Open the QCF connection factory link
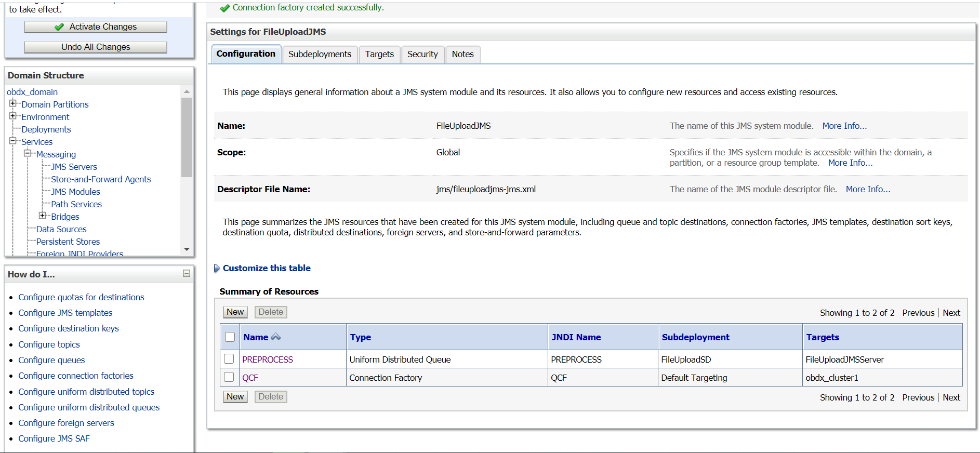The height and width of the screenshot is (453, 980). [x=250, y=378]
